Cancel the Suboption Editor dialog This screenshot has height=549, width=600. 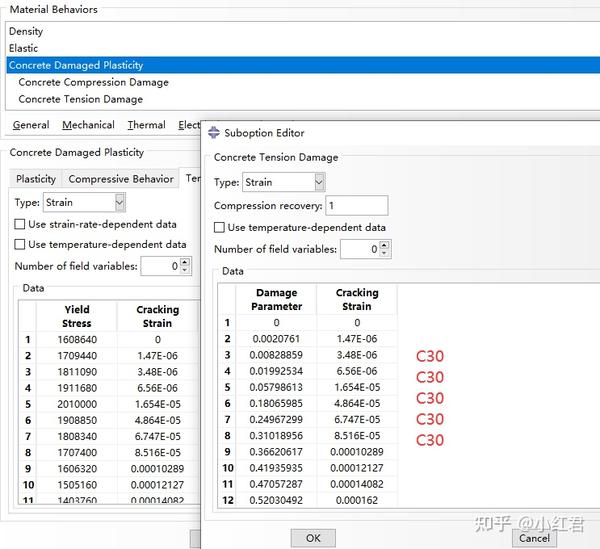tap(534, 538)
